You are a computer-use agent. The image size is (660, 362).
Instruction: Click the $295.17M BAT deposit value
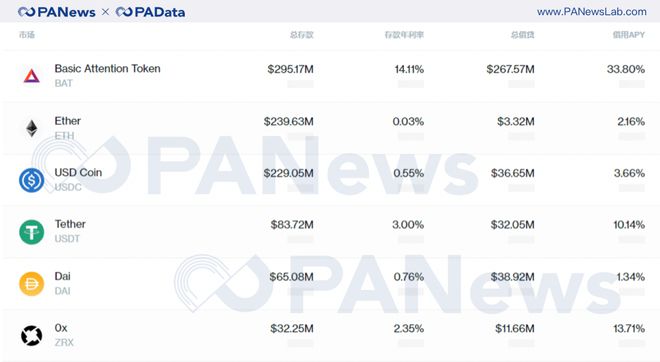pos(290,69)
